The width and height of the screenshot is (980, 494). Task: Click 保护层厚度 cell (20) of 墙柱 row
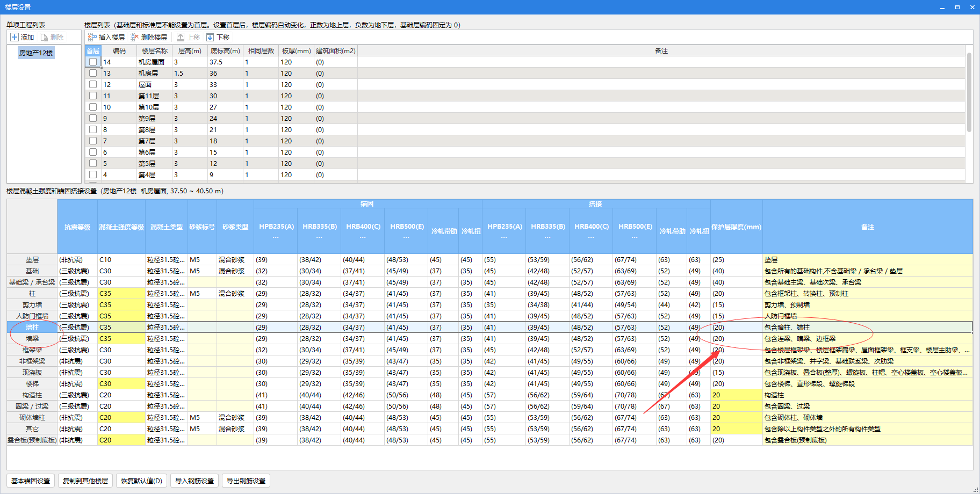click(x=737, y=327)
